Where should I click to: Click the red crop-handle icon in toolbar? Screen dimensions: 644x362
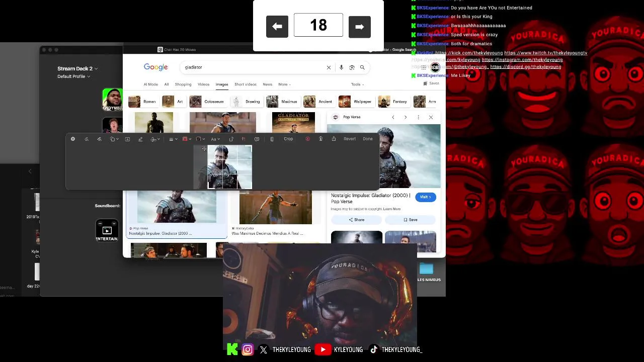(x=244, y=139)
